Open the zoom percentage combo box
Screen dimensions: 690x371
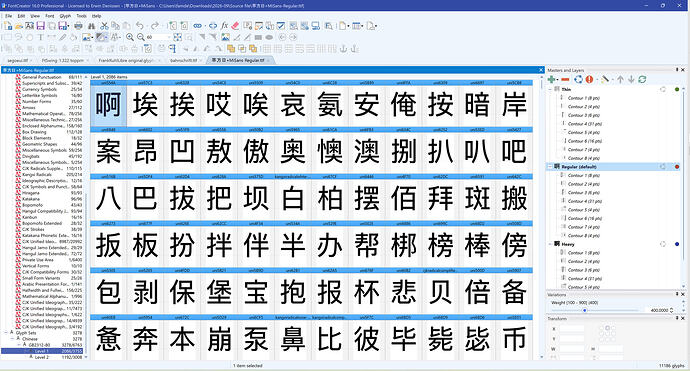158,37
